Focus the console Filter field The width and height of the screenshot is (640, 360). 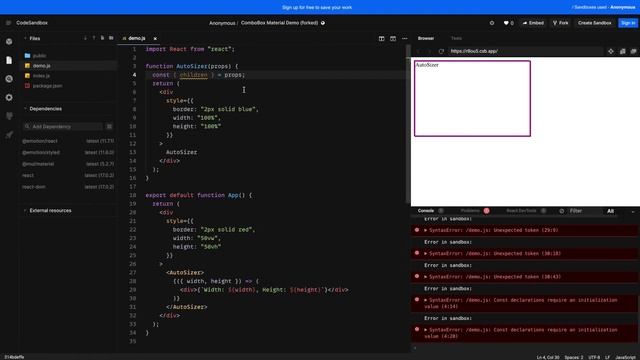584,211
